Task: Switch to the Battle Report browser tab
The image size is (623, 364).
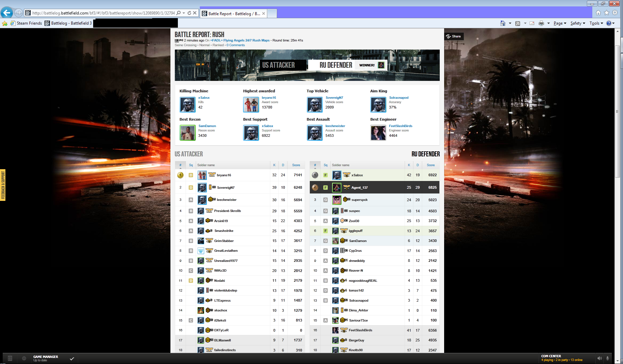Action: click(x=231, y=13)
